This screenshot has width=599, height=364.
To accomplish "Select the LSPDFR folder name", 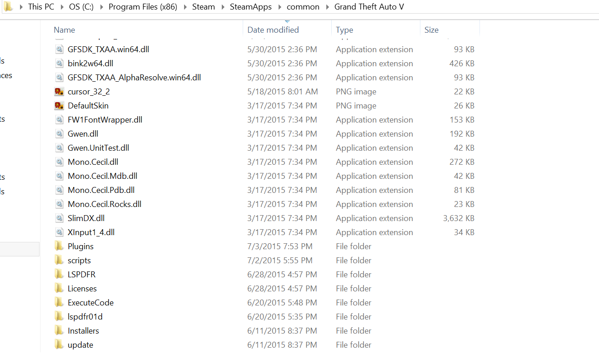I will click(81, 275).
